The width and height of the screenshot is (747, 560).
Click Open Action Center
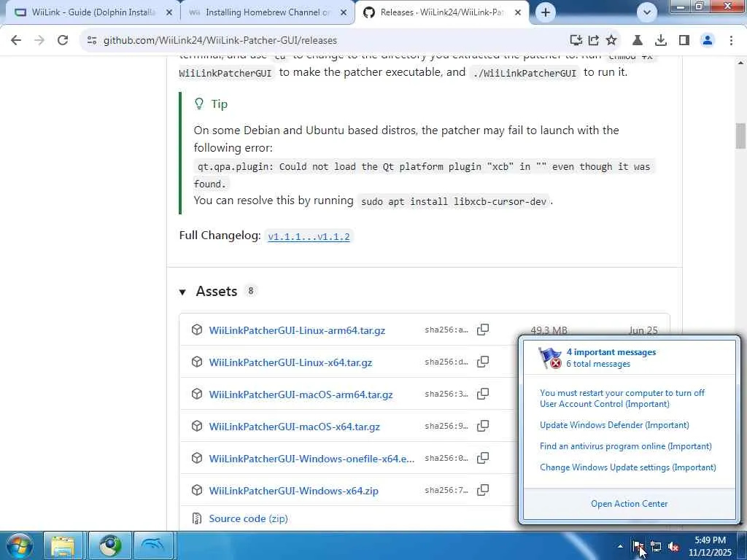point(630,504)
